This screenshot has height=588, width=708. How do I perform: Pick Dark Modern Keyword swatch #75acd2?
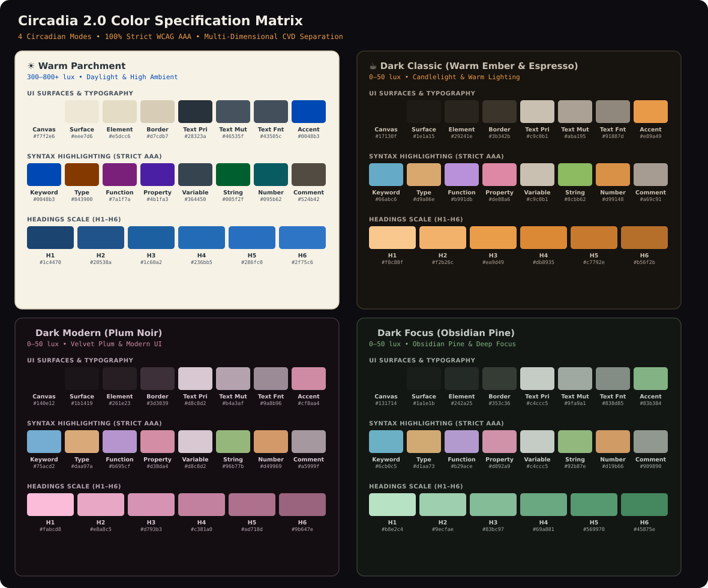tap(44, 442)
